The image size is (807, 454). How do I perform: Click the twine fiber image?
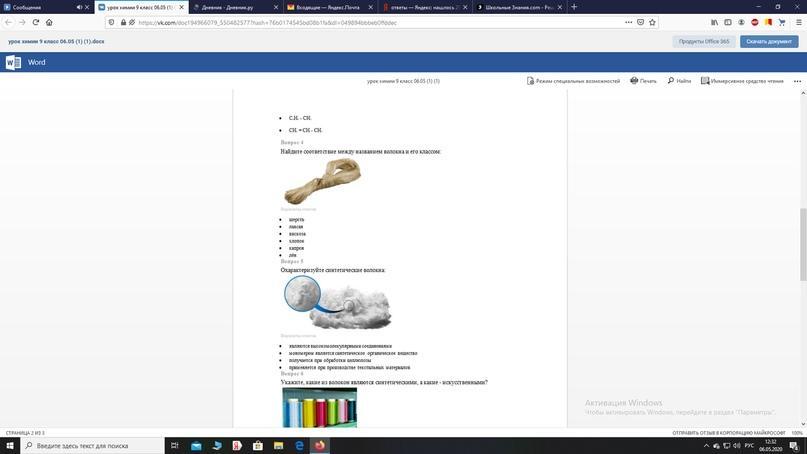pos(323,181)
